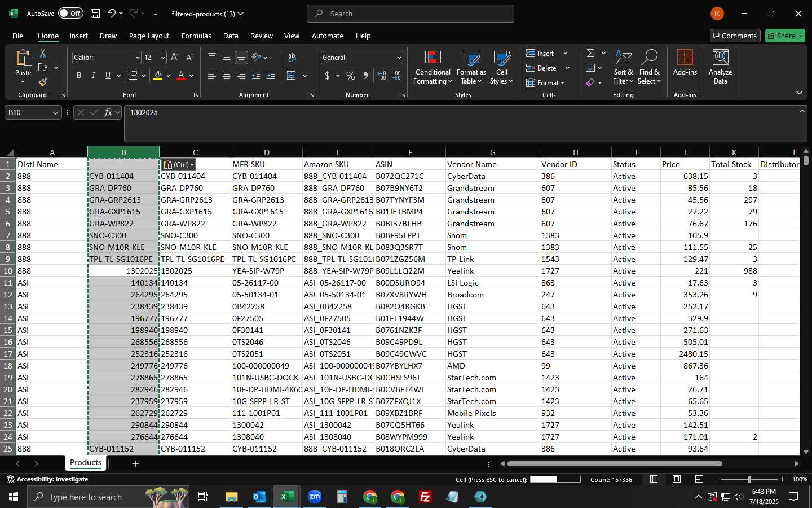Click the Insert Function fx icon
This screenshot has width=812, height=508.
[108, 112]
